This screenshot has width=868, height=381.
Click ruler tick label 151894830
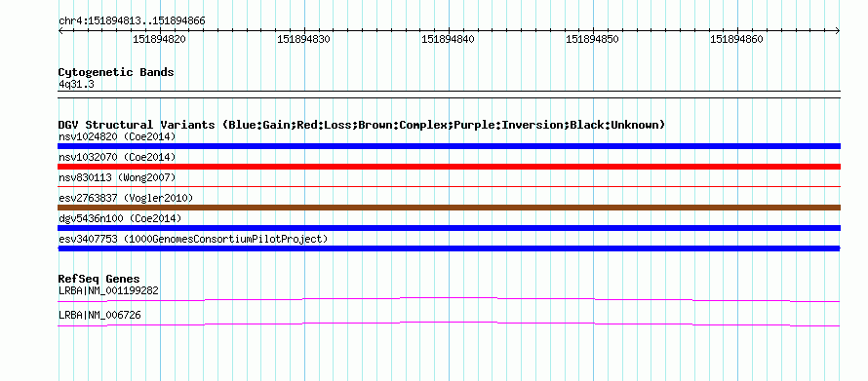click(x=303, y=39)
